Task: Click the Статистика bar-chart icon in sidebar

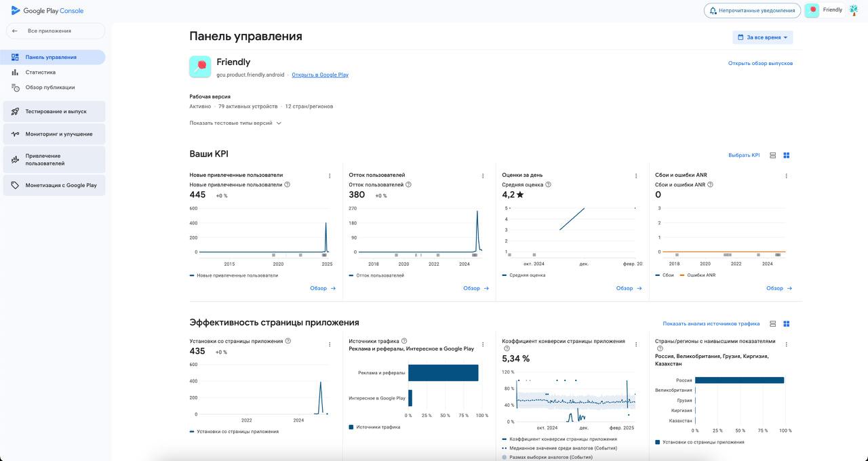Action: [14, 72]
